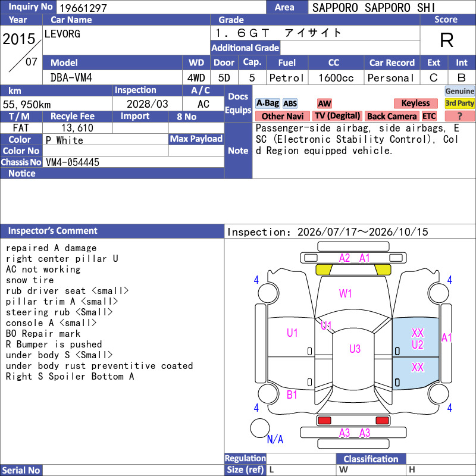The width and height of the screenshot is (476, 476).
Task: Click the Petrol fuel value
Action: (x=287, y=78)
